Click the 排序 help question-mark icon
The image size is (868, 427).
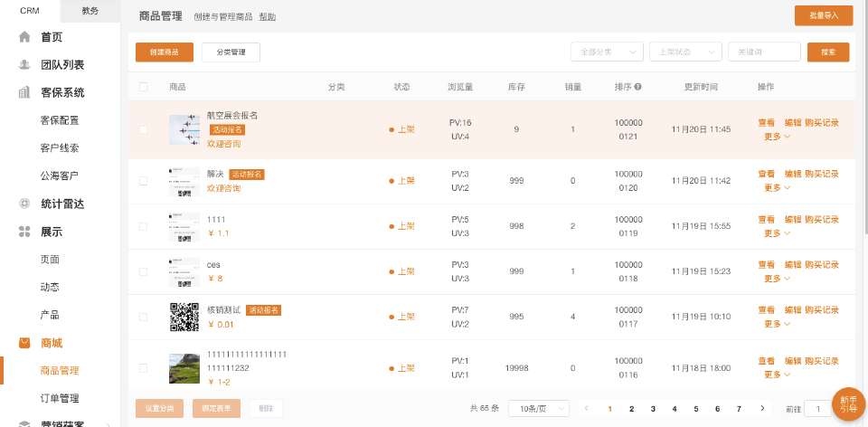click(x=638, y=87)
